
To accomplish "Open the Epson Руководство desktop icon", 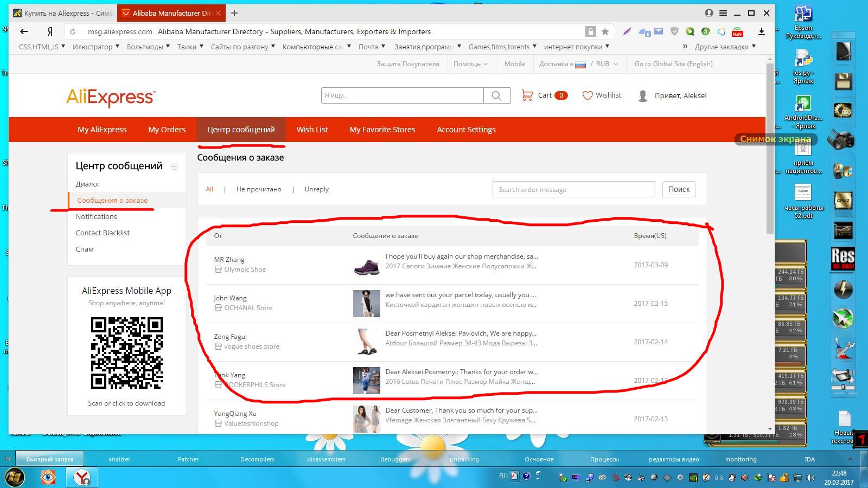I will point(803,22).
